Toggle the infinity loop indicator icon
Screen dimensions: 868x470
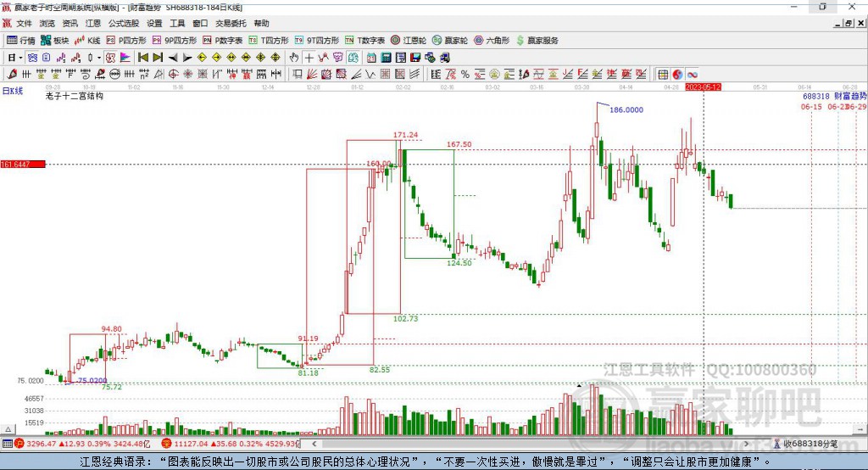(x=692, y=75)
